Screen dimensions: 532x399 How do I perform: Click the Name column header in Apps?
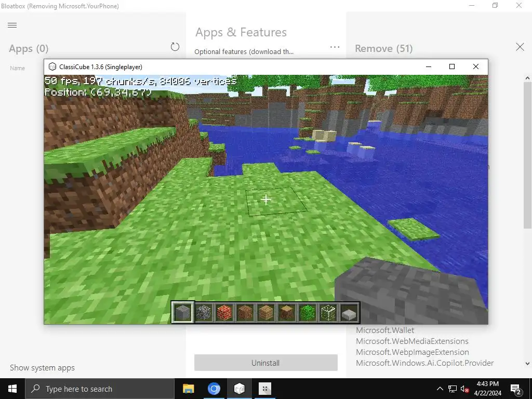coord(17,68)
